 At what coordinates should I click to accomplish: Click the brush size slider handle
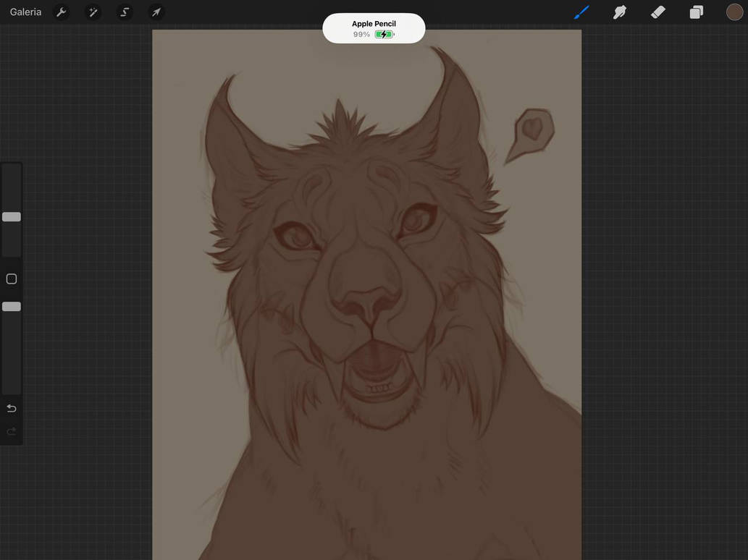(12, 217)
